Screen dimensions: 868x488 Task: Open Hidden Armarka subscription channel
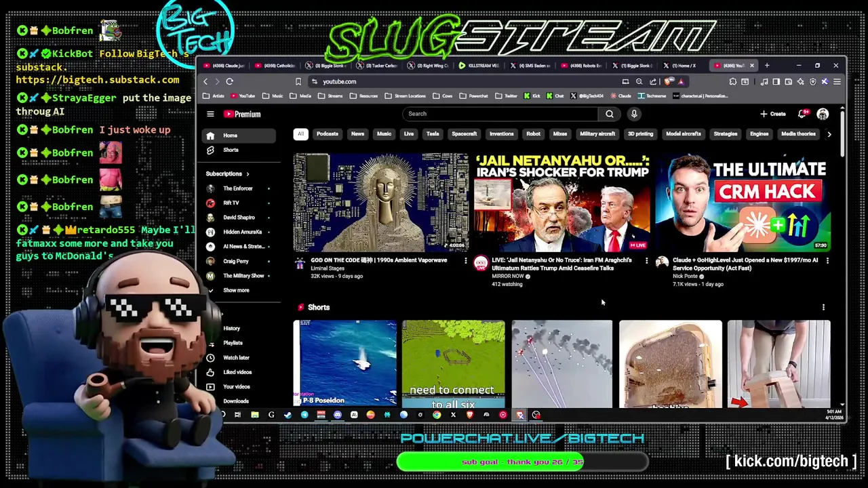point(239,232)
